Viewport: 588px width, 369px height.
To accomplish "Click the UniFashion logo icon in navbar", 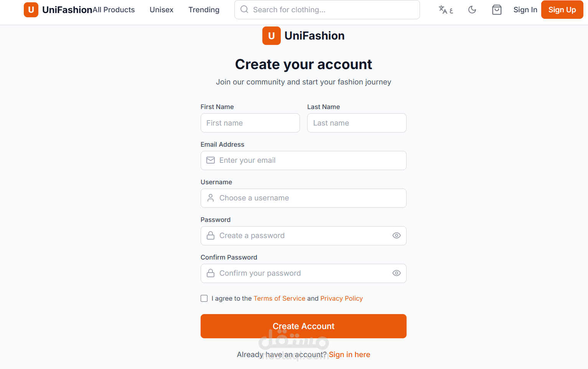I will [x=31, y=10].
